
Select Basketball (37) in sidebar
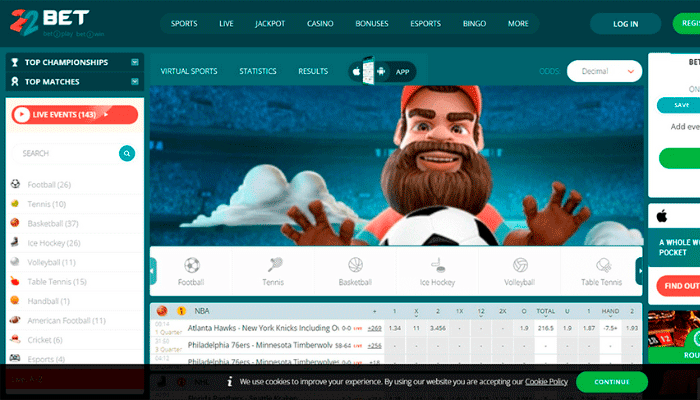(x=53, y=223)
